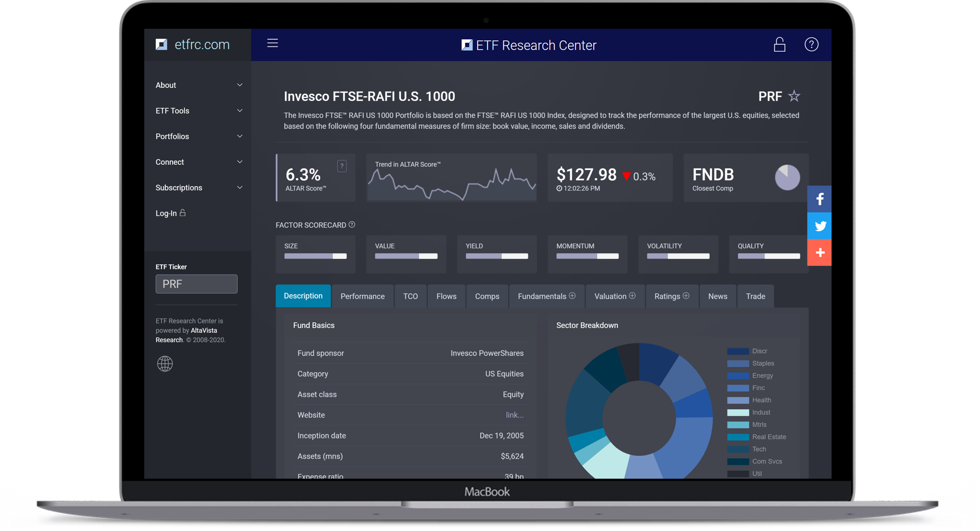
Task: Click the padlock icon in header
Action: pos(779,44)
